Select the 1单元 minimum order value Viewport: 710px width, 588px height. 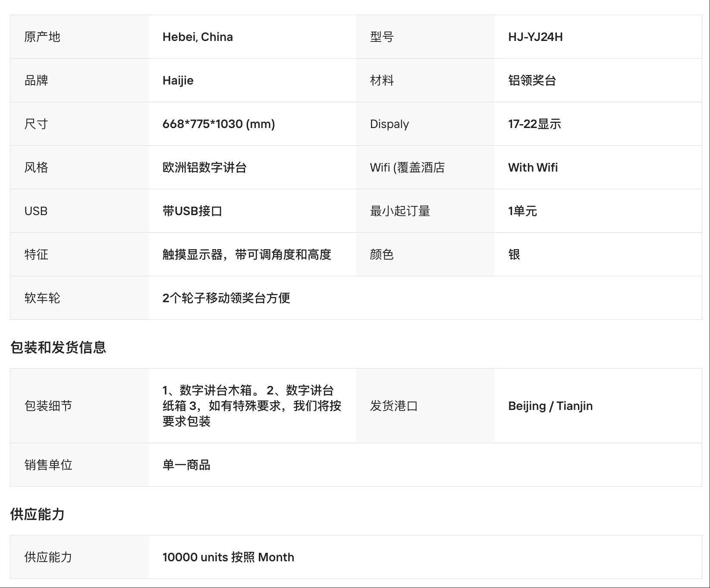522,211
